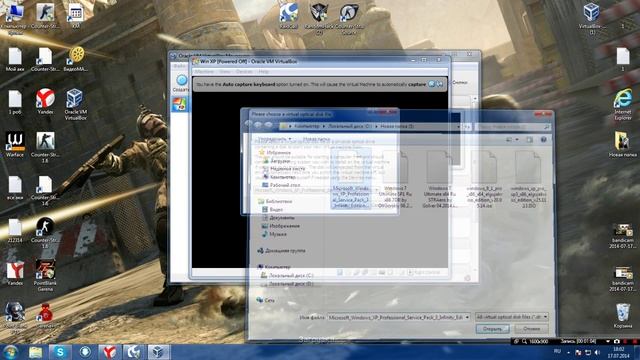Open the Help menu in Win XP window
The height and width of the screenshot is (360, 640).
coord(264,71)
